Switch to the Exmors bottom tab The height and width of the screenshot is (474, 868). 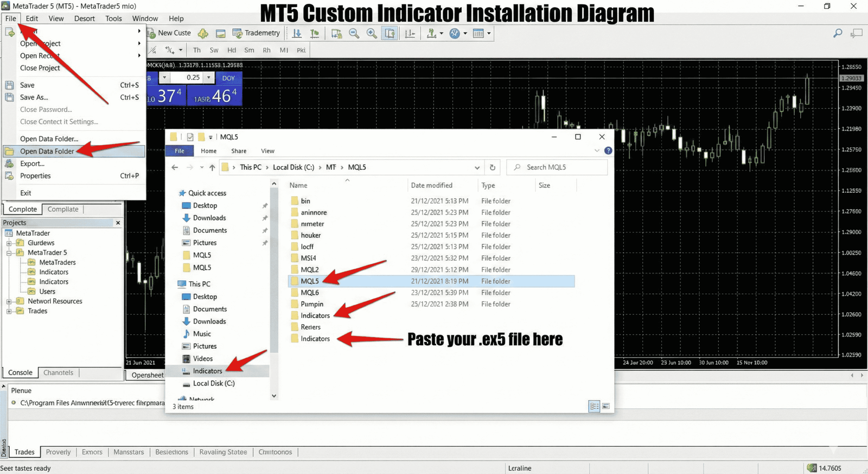92,452
